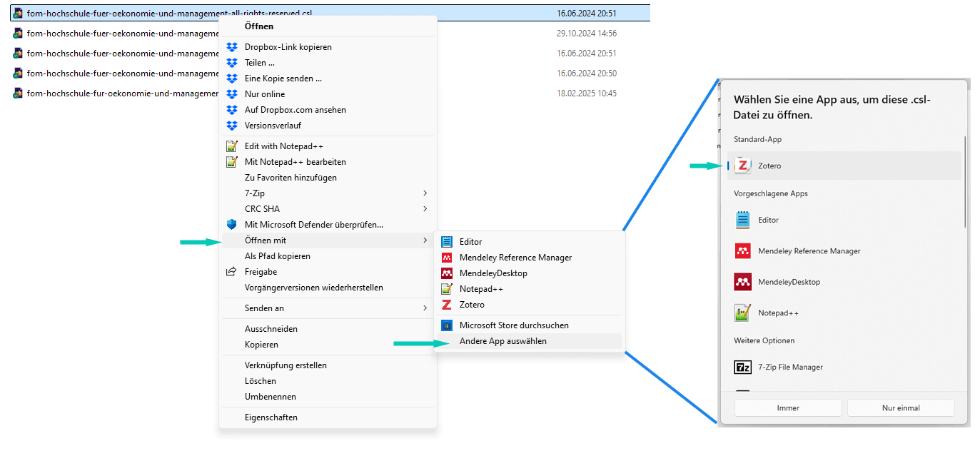This screenshot has height=451, width=980.
Task: Choose "Ausschneiden" from the context menu
Action: 271,329
